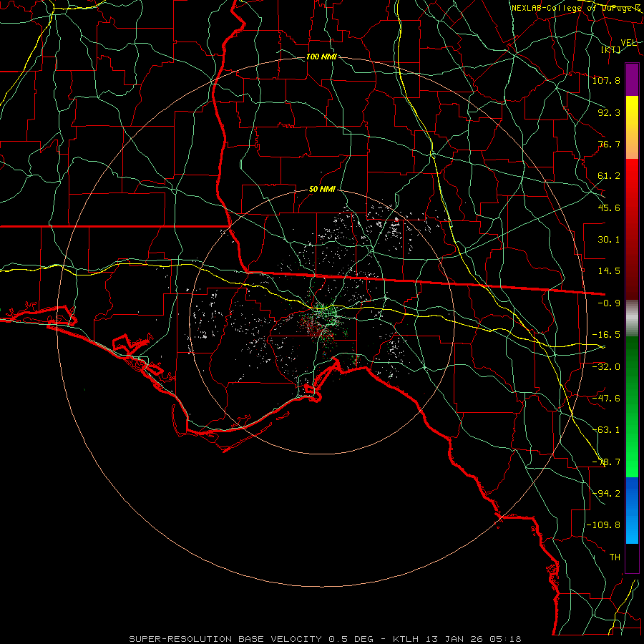Select the 107.8 velocity scale value
644x644 pixels.
(606, 80)
